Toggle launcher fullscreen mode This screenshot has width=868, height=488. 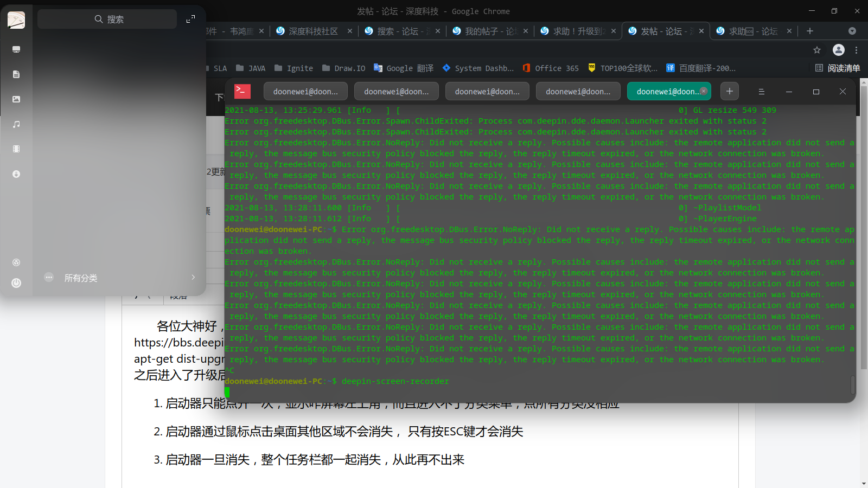pyautogui.click(x=190, y=20)
